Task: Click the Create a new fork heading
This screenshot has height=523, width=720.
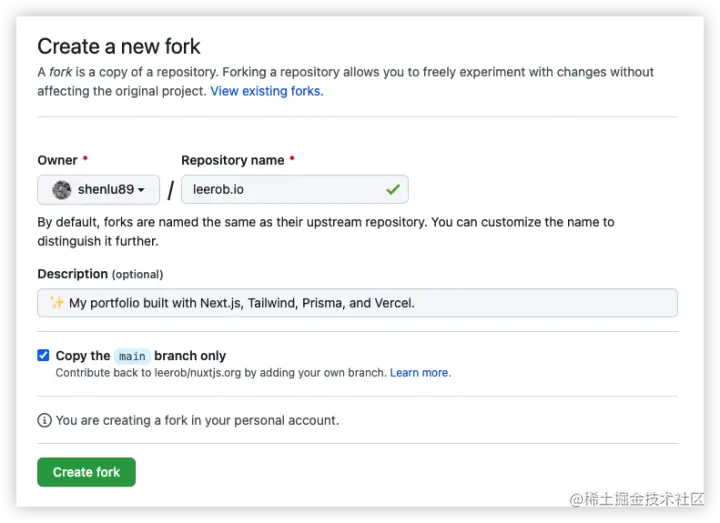Action: (x=119, y=46)
